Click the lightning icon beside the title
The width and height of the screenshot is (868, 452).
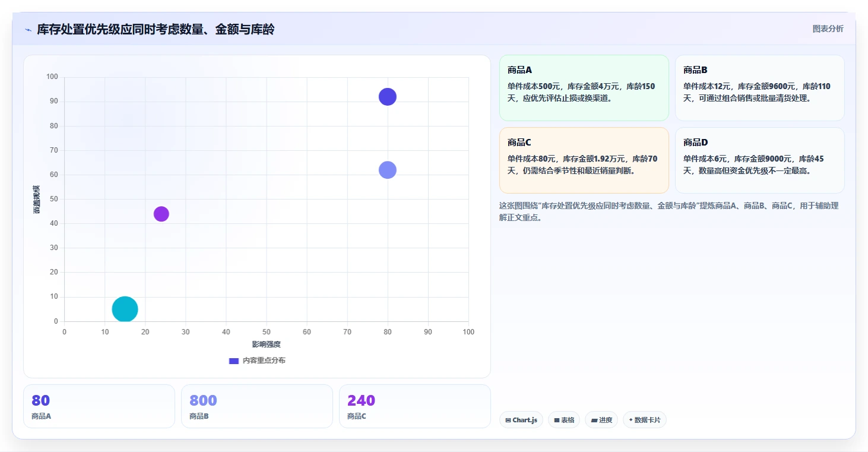28,30
